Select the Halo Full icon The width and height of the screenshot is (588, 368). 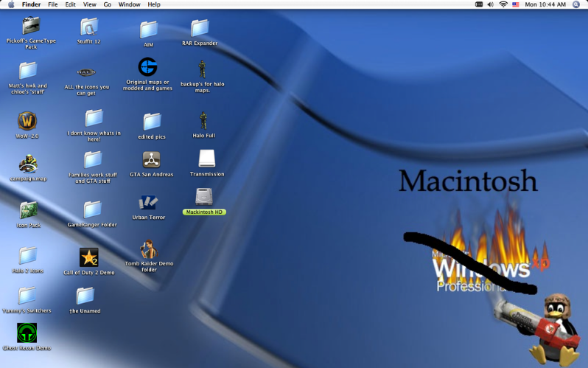pos(203,120)
